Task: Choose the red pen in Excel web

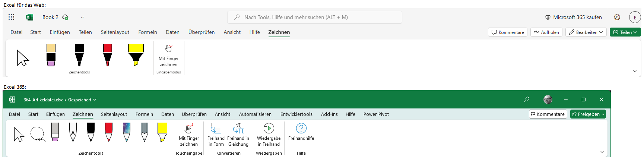Action: [x=108, y=55]
